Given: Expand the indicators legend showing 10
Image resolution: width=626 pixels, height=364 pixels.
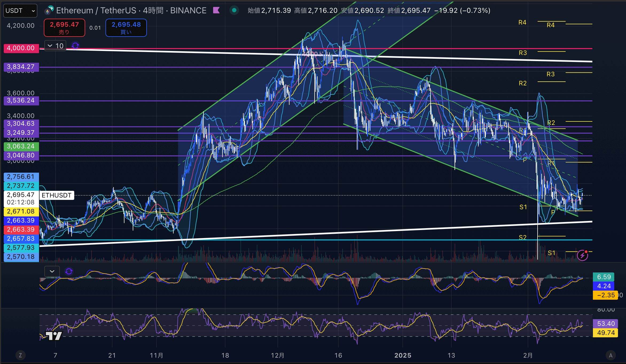Looking at the screenshot, I should 55,46.
